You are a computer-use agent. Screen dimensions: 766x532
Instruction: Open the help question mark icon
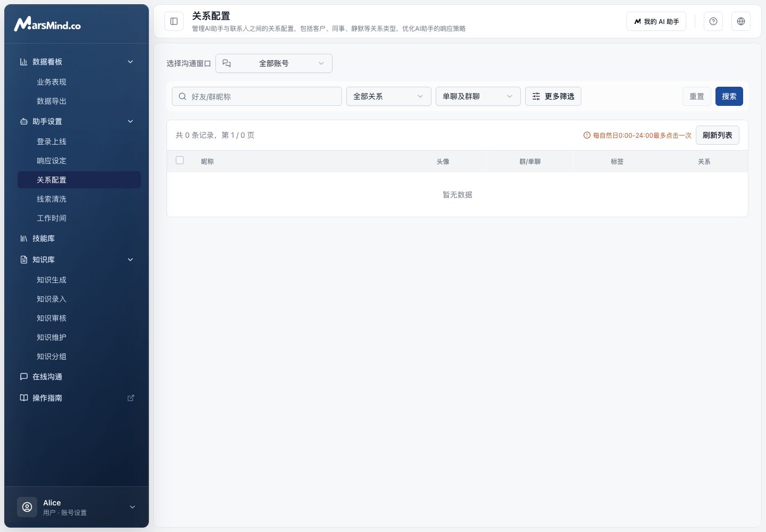click(x=713, y=21)
